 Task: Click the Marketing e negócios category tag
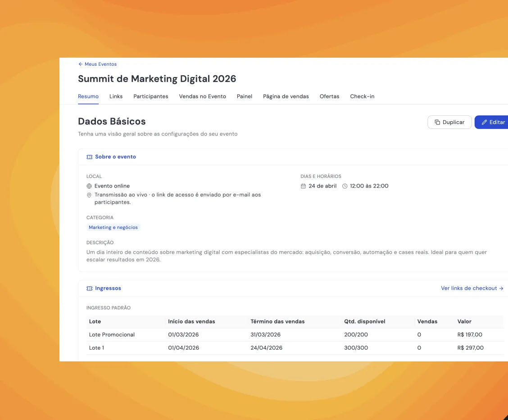pos(113,228)
